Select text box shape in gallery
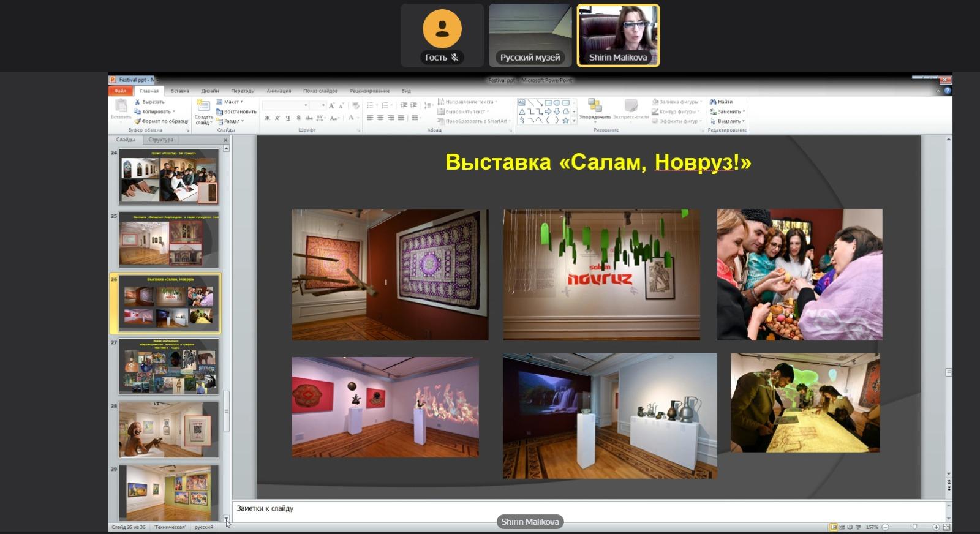Screen dimensions: 980x534 pyautogui.click(x=522, y=103)
